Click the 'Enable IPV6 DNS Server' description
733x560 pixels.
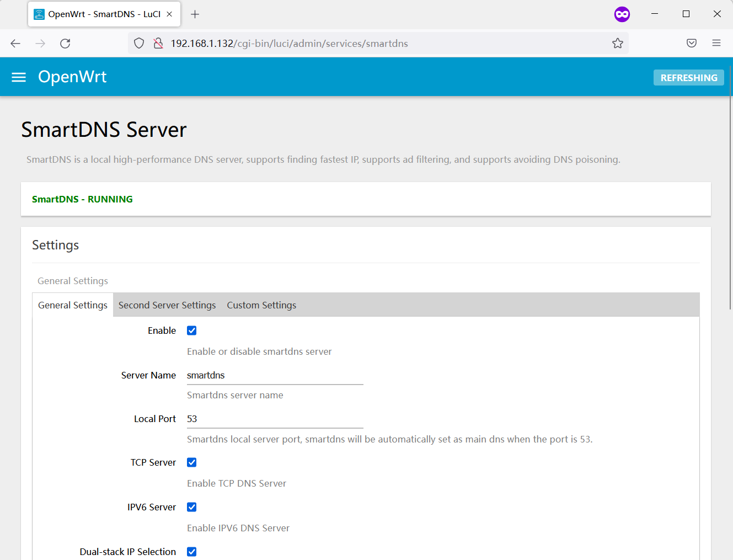(x=238, y=528)
